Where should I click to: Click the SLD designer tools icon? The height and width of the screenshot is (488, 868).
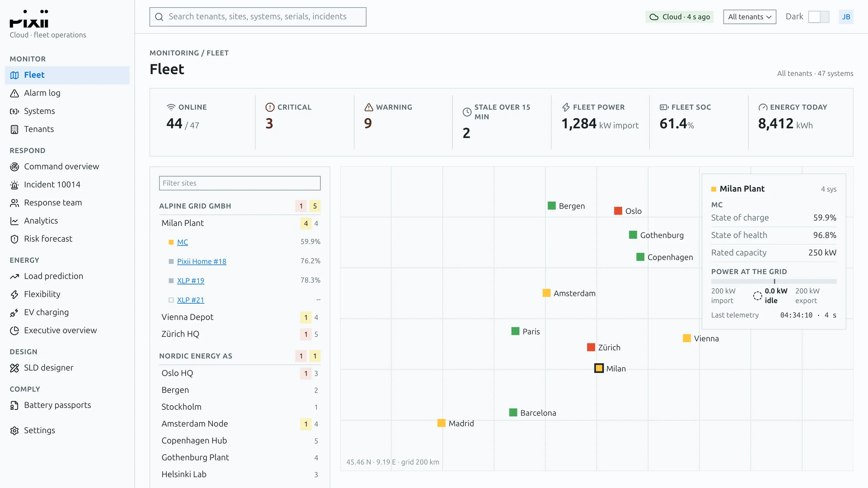click(14, 368)
